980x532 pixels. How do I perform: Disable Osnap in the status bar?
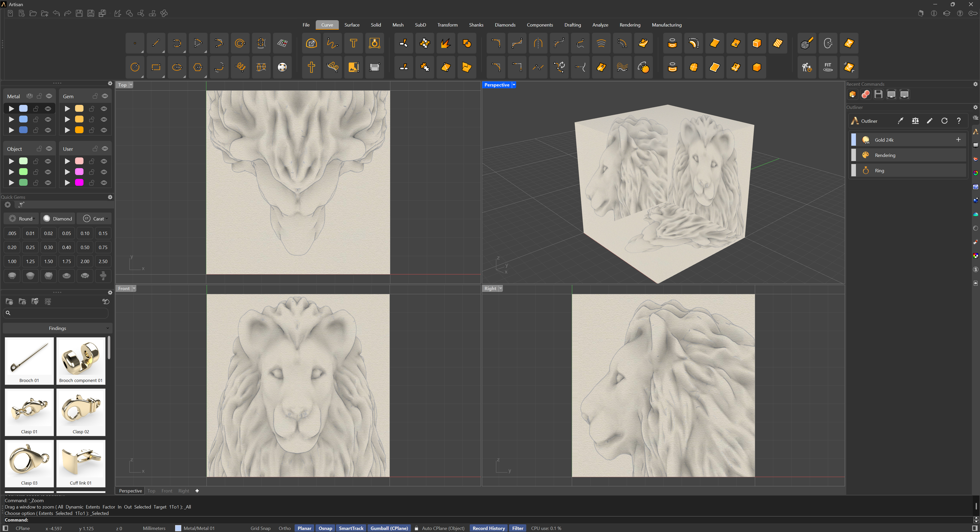click(x=325, y=528)
